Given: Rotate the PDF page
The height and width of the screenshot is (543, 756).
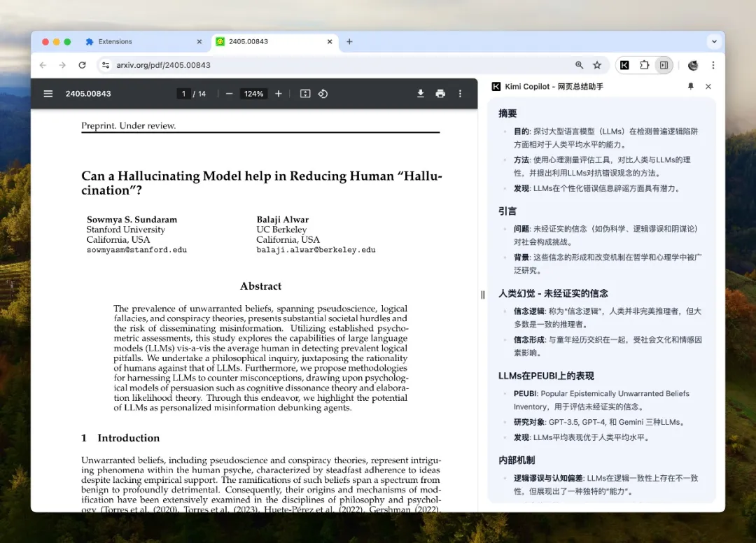Looking at the screenshot, I should [x=323, y=93].
